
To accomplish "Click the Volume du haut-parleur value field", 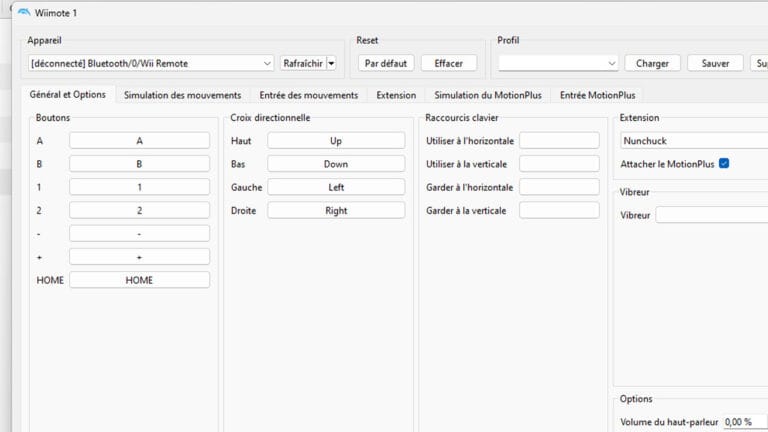I will (744, 422).
